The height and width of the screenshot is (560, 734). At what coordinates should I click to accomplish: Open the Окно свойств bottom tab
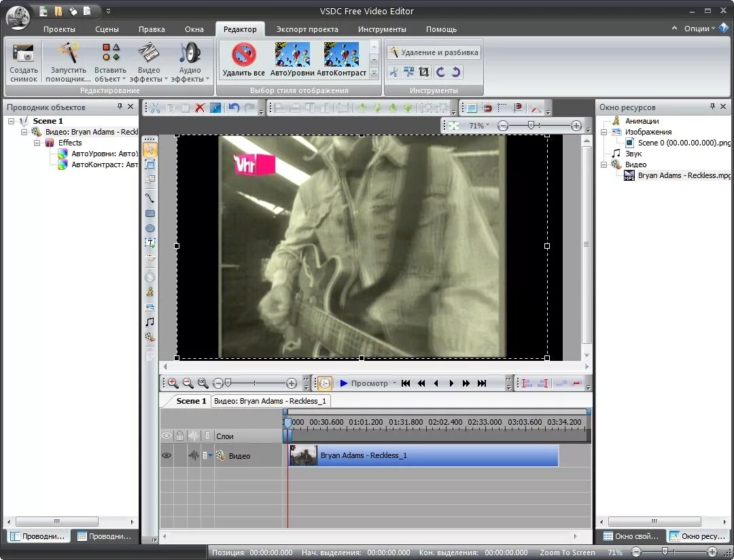[x=631, y=536]
